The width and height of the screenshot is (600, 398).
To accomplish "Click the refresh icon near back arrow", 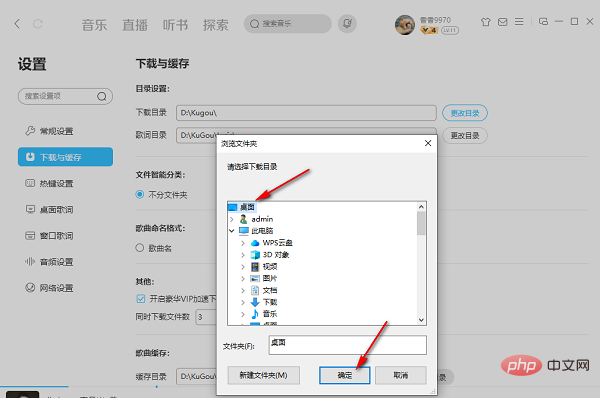I will [x=38, y=24].
